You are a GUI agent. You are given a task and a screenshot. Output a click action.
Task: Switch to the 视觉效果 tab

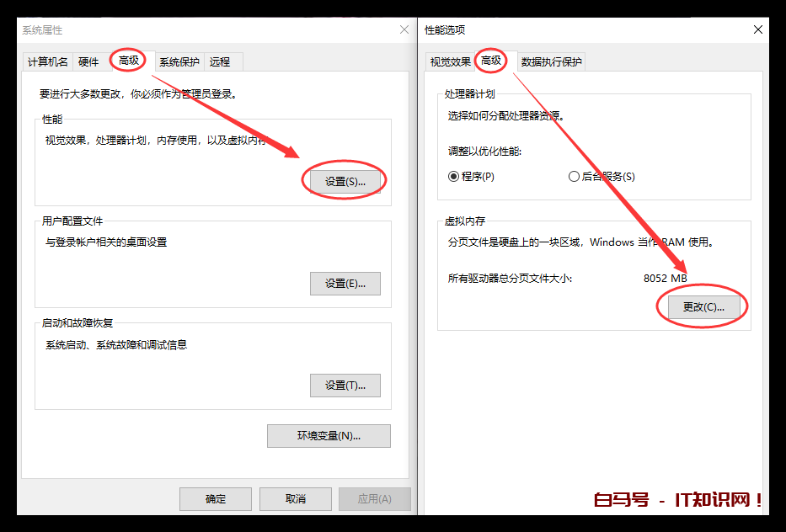(451, 61)
